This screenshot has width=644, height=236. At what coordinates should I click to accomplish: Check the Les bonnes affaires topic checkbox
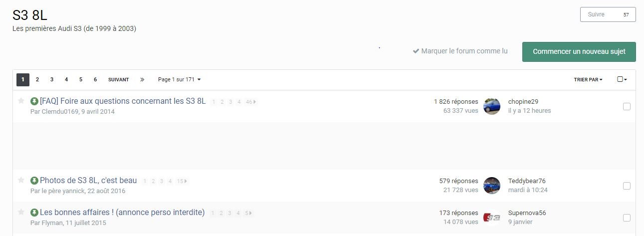pyautogui.click(x=627, y=218)
